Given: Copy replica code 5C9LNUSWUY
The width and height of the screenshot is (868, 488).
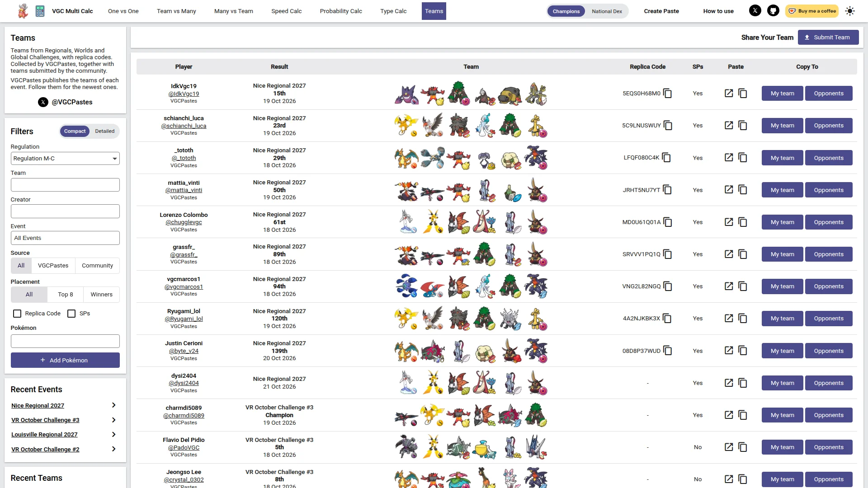Looking at the screenshot, I should point(668,126).
